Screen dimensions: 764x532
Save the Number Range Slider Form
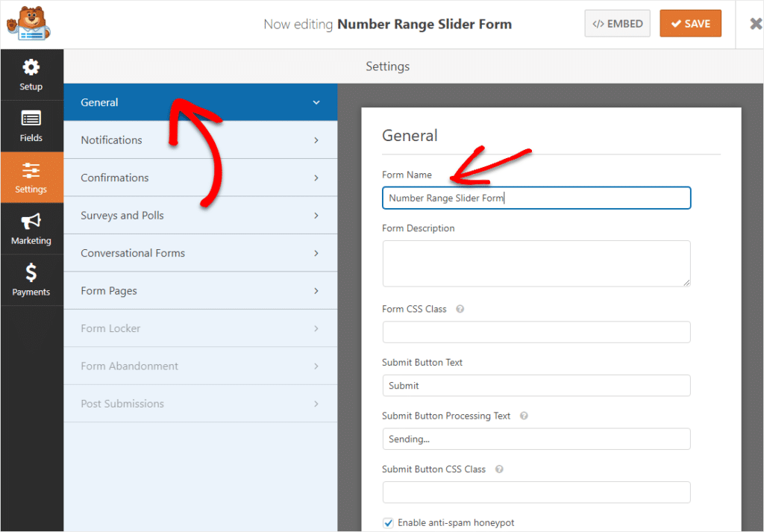click(x=690, y=23)
